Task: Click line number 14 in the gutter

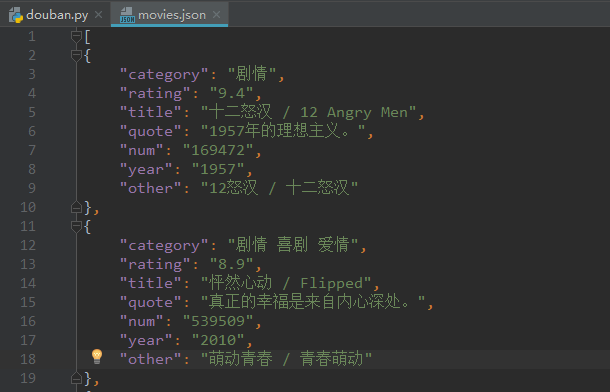Action: (x=28, y=283)
